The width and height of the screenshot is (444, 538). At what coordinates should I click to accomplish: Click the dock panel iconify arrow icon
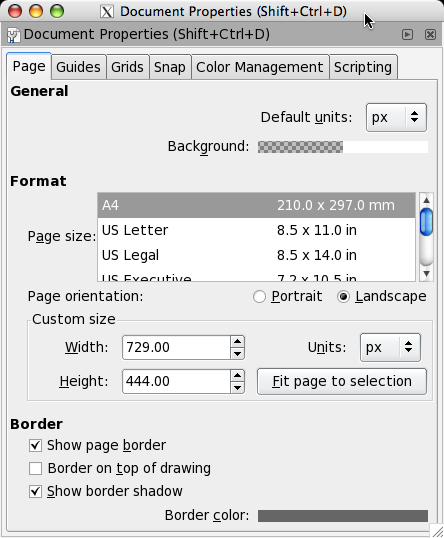point(407,35)
